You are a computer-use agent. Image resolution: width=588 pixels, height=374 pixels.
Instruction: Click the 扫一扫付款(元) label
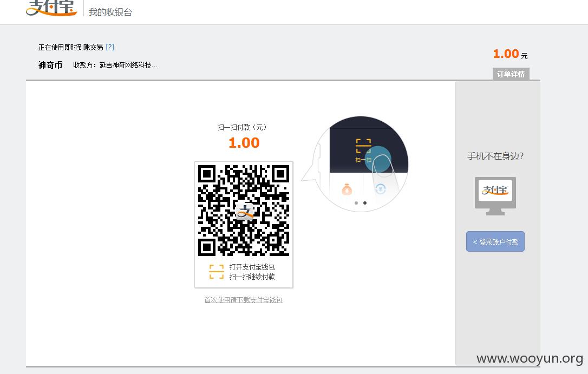pyautogui.click(x=242, y=127)
